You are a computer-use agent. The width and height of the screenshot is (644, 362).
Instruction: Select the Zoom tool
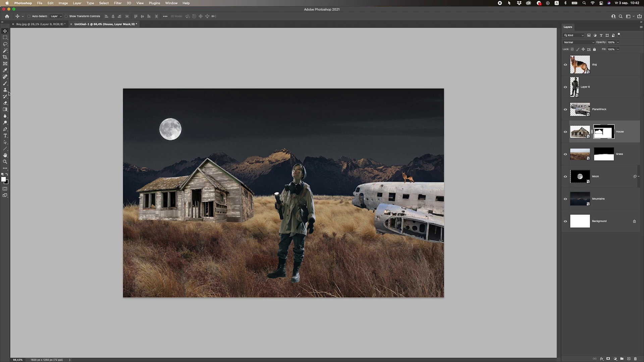click(x=5, y=162)
